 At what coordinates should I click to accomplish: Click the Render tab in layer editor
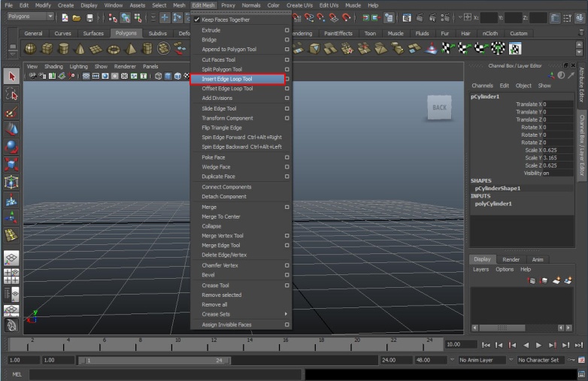pos(511,259)
